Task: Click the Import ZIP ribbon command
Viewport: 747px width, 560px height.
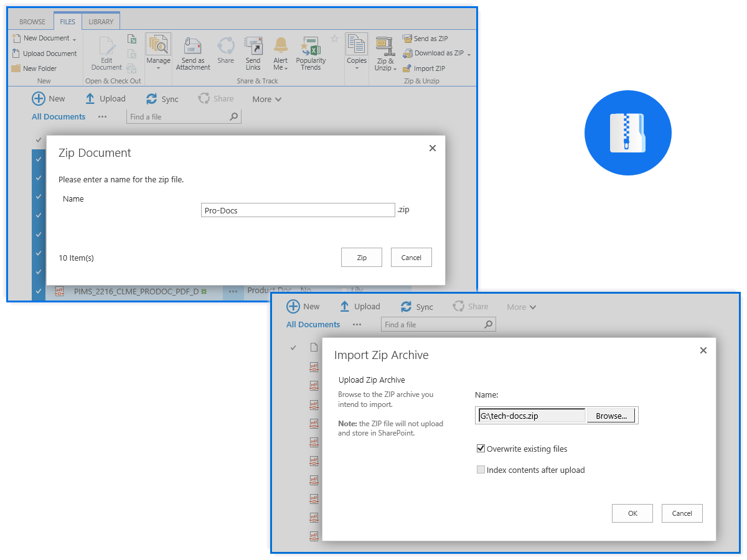Action: tap(424, 68)
